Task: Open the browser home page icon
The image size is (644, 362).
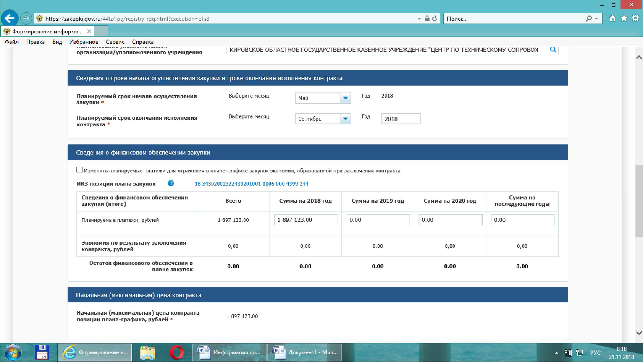Action: 612,18
